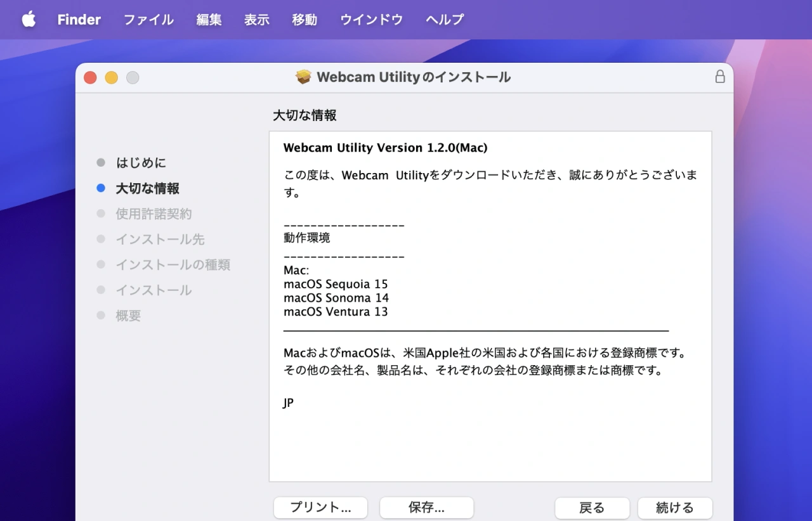Select the 大切な情報 step in sidebar

147,188
